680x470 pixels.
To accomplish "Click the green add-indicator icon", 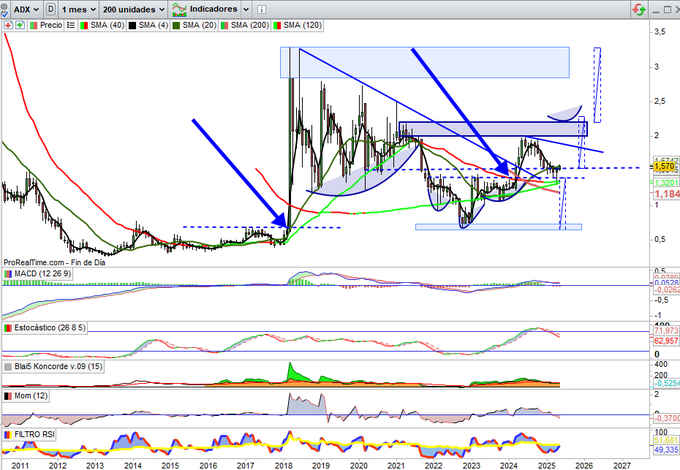I will 20,25.
